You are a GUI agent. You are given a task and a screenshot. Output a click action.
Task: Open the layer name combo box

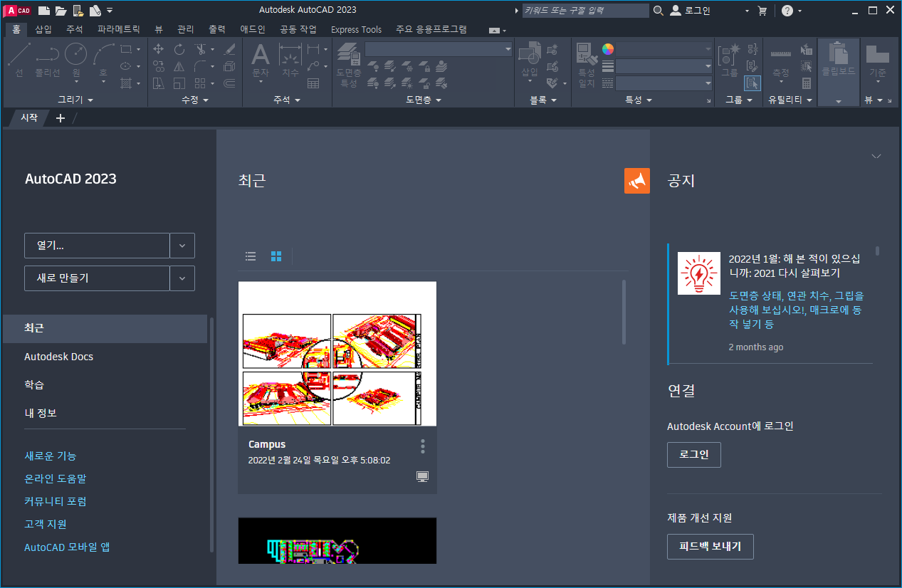point(439,49)
